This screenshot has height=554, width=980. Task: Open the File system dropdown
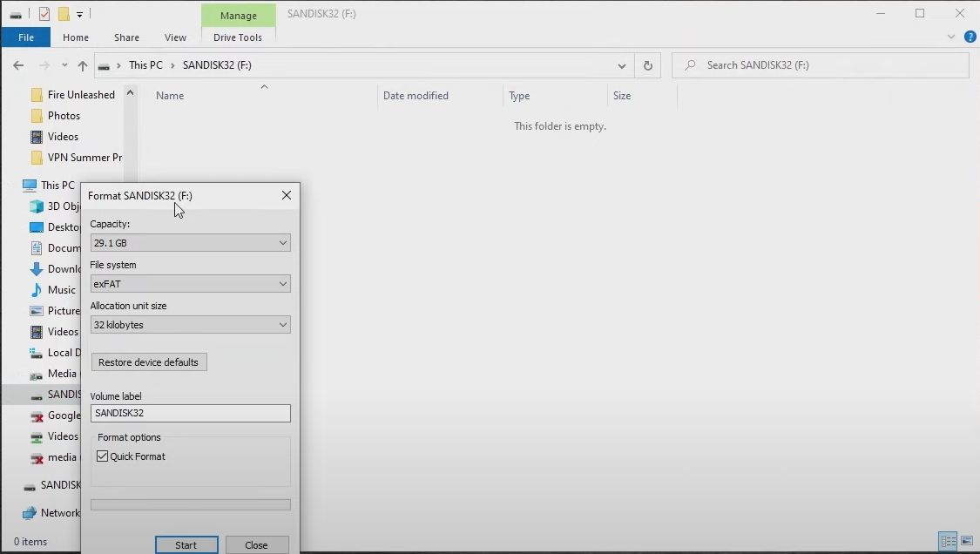click(x=190, y=283)
